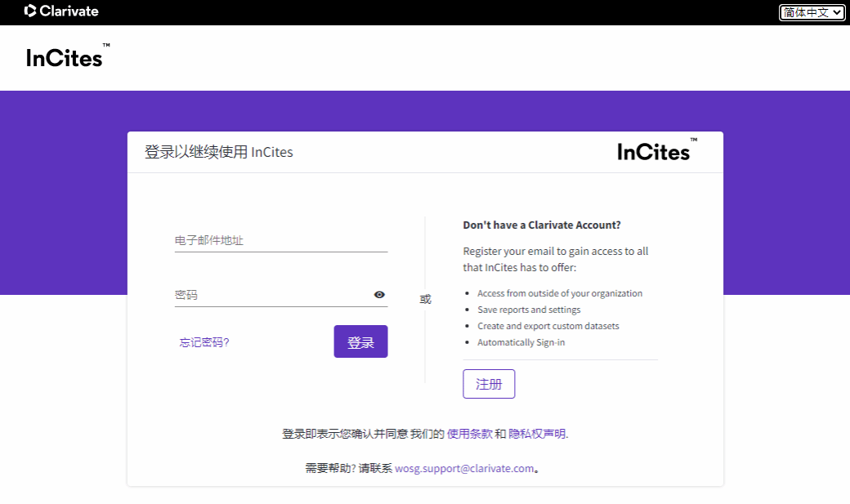
Task: Click "Automatically Sign-in" bullet item
Action: click(521, 342)
